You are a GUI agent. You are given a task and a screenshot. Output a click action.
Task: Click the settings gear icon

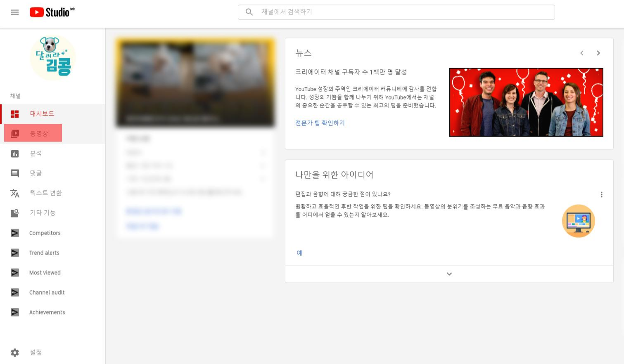(15, 352)
